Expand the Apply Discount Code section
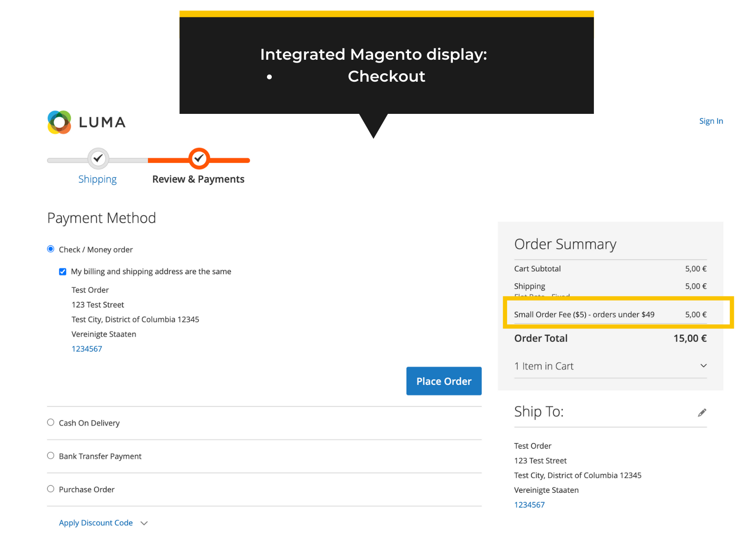747x560 pixels. (96, 523)
